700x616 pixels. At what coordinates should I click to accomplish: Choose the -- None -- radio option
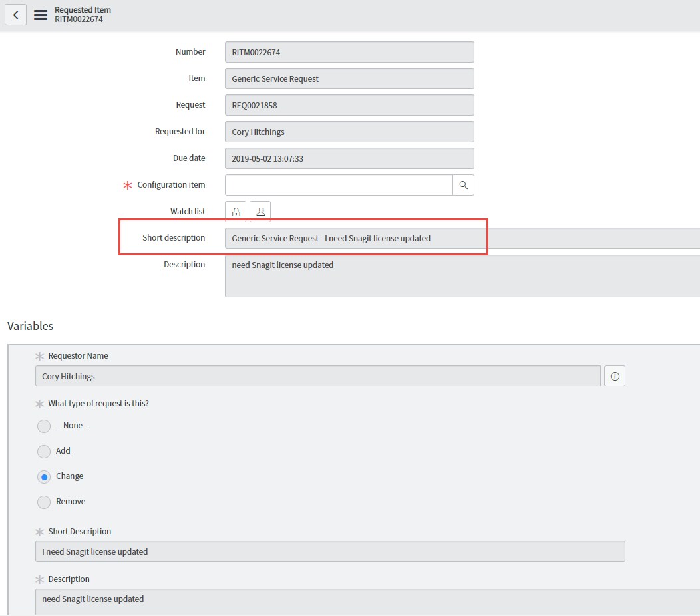point(43,426)
